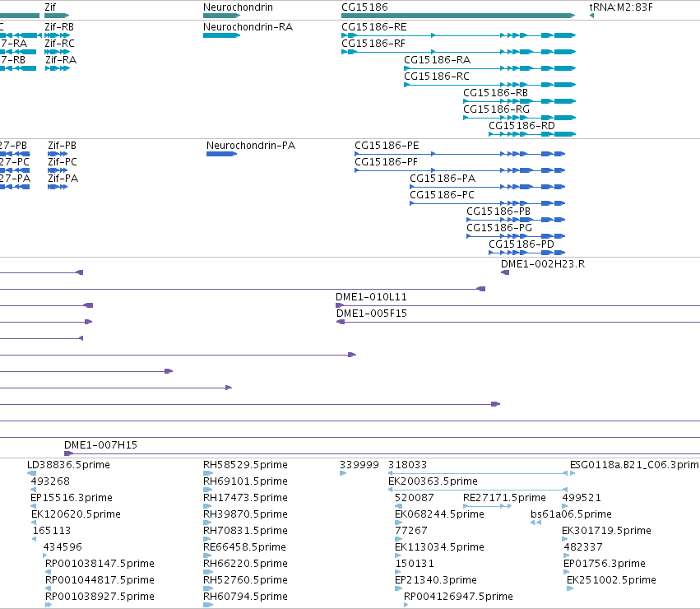
Task: Click EST RH60794.5prime
Action: click(x=245, y=597)
